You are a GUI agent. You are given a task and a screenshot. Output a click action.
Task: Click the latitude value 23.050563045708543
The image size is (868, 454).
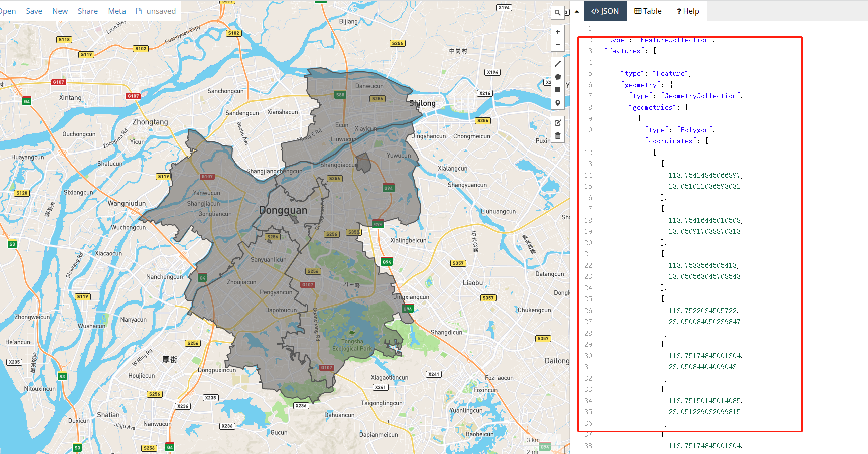(705, 276)
